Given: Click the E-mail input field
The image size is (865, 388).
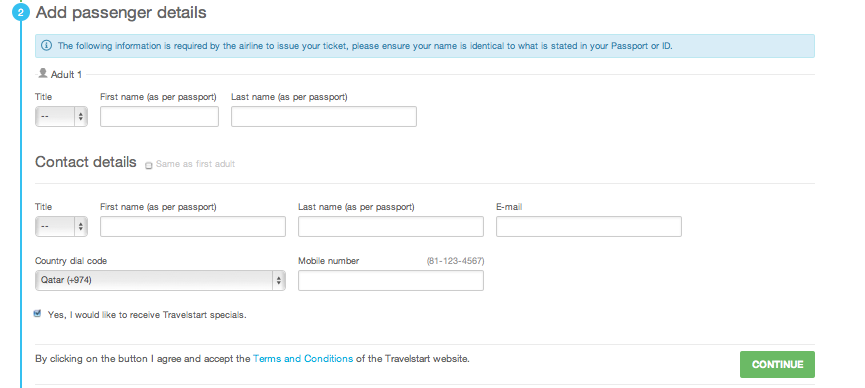Looking at the screenshot, I should tap(589, 226).
